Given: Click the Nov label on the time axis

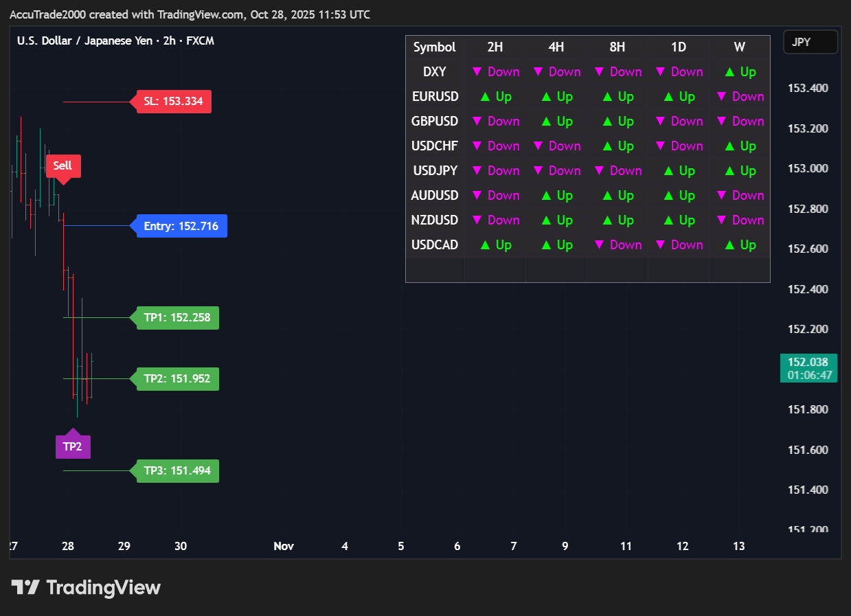Looking at the screenshot, I should pyautogui.click(x=284, y=547).
